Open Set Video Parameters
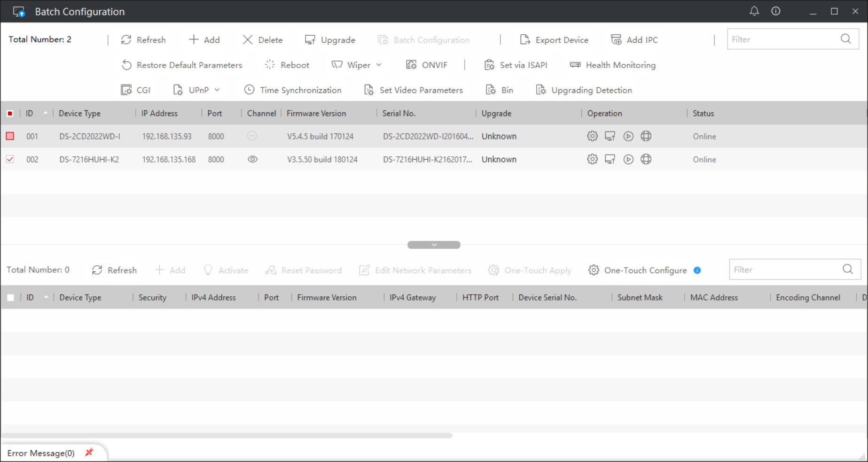This screenshot has height=462, width=868. [x=414, y=90]
